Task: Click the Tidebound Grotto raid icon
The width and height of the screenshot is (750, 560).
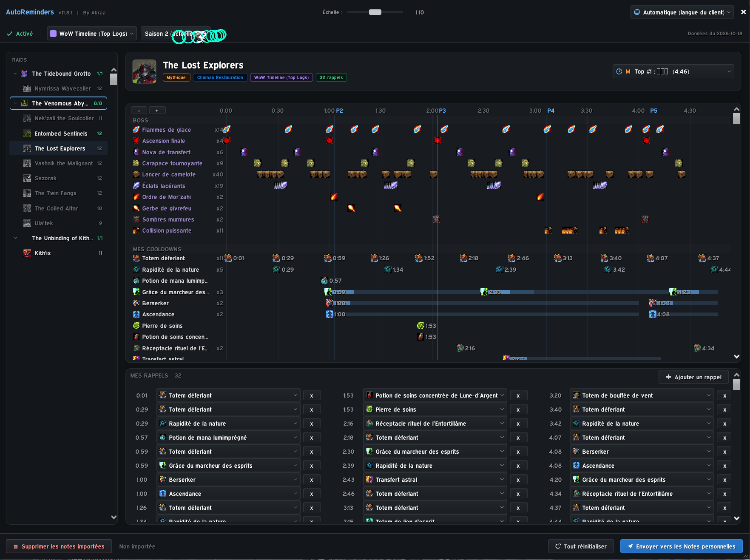Action: 24,74
